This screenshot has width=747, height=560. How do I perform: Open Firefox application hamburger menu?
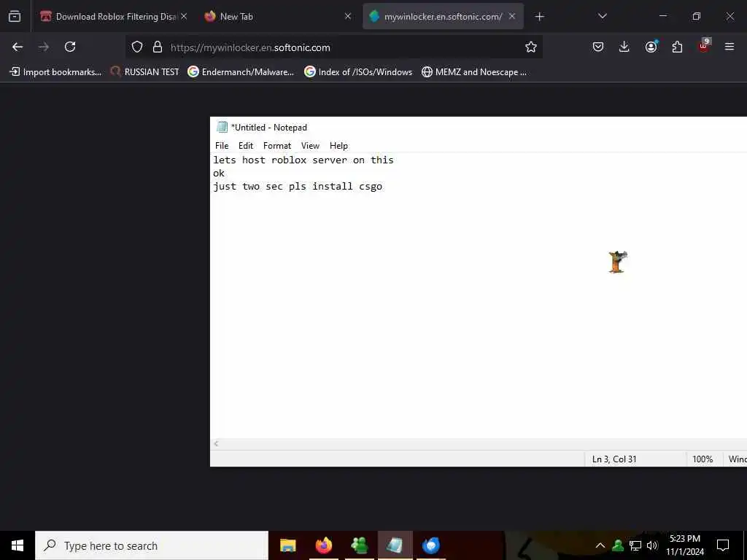(729, 47)
